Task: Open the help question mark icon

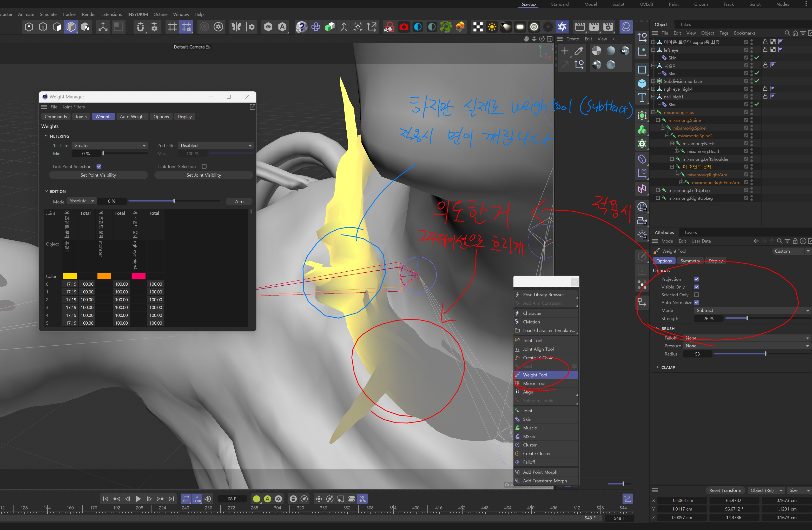Action: [301, 27]
